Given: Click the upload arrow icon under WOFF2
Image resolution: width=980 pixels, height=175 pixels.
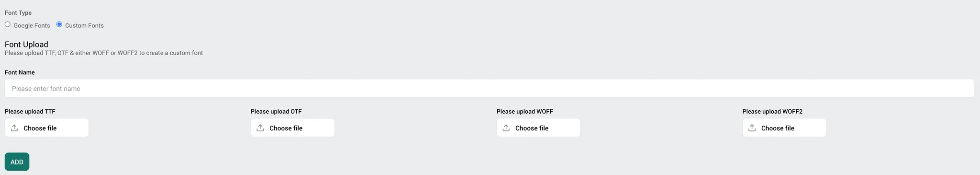Looking at the screenshot, I should coord(752,128).
